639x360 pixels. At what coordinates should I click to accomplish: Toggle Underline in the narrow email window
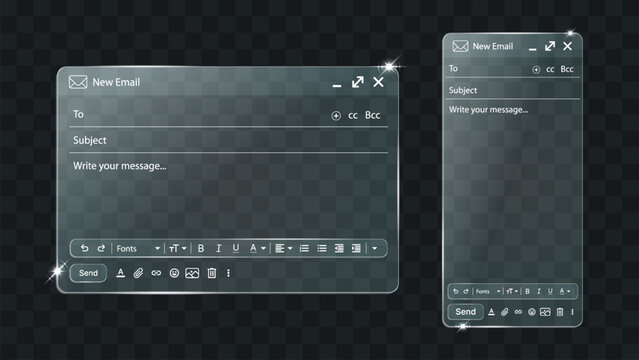pos(550,291)
